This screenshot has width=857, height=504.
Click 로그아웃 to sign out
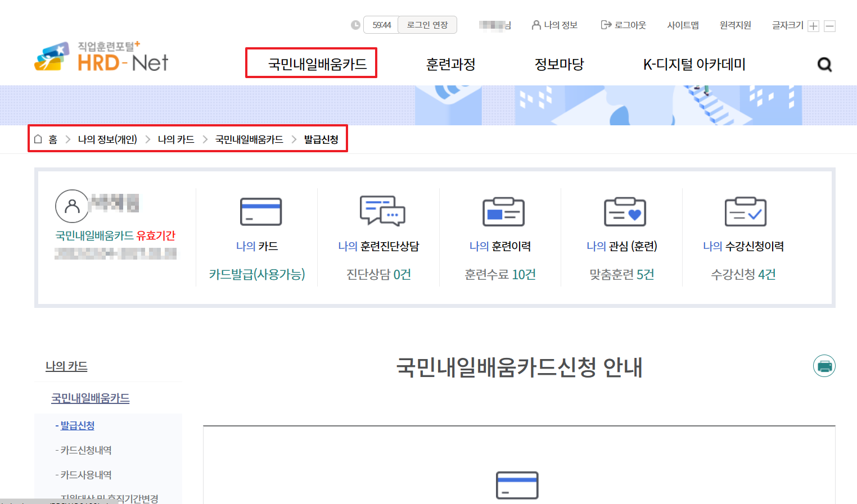point(624,25)
